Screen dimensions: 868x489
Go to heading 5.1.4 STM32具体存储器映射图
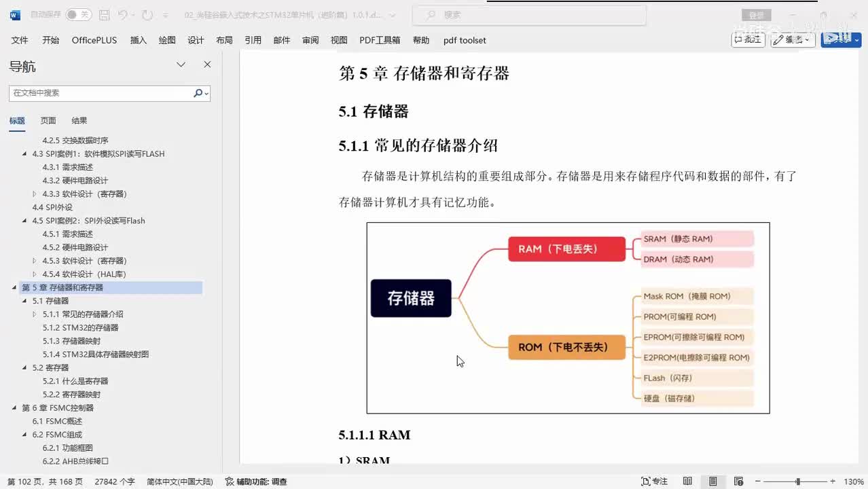(x=95, y=355)
